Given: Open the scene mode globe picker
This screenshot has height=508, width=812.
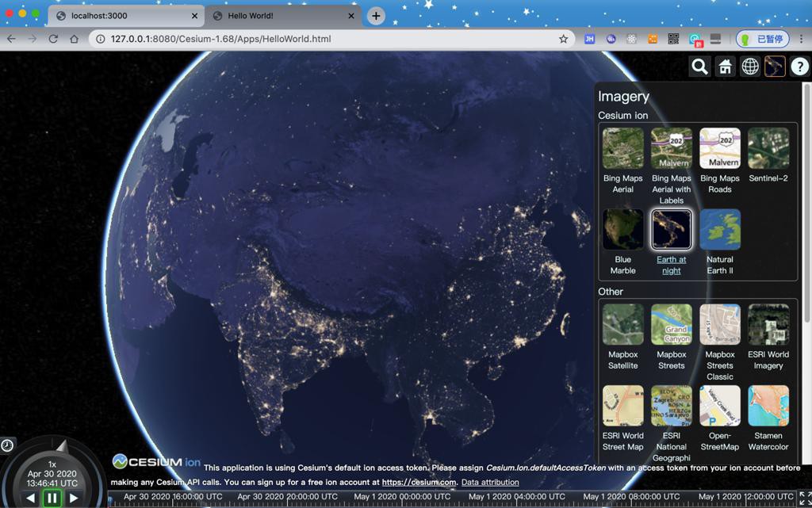Looking at the screenshot, I should pos(750,67).
